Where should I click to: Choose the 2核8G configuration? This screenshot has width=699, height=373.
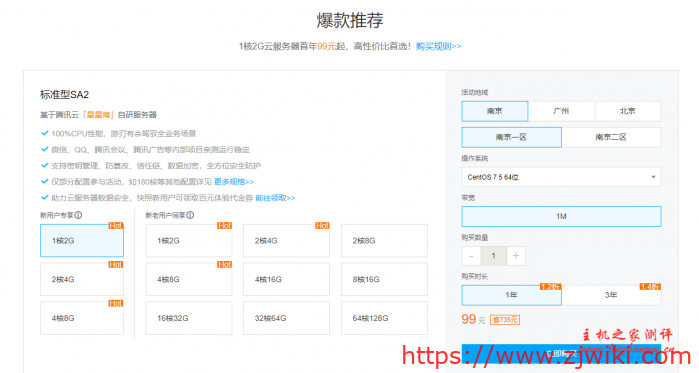[384, 241]
